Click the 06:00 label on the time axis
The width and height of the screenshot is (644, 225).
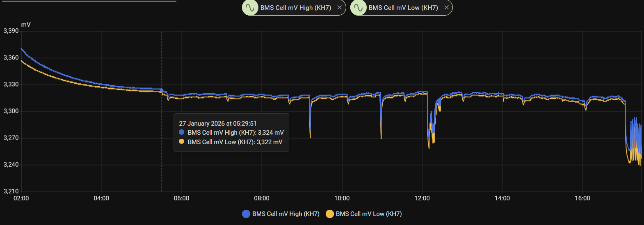click(x=181, y=198)
